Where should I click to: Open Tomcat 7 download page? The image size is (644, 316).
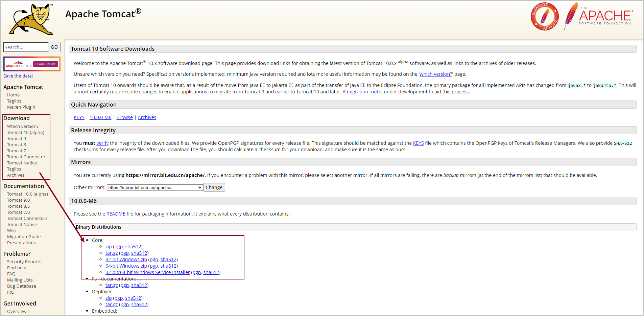click(17, 151)
